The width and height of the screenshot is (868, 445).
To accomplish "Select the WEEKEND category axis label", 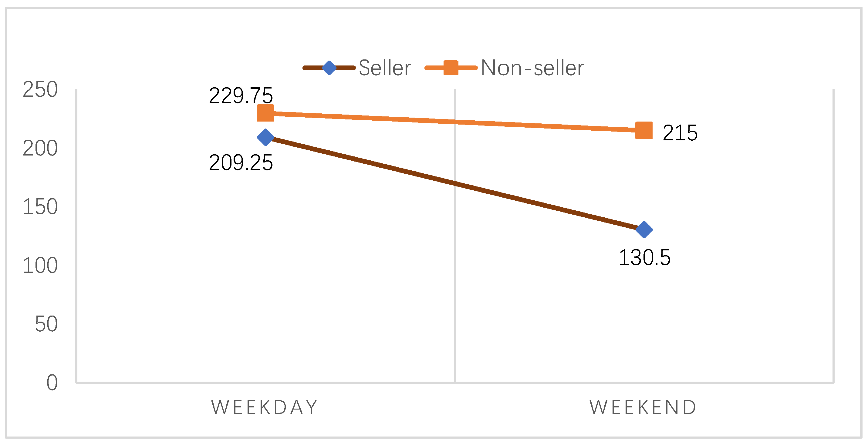I will click(643, 407).
